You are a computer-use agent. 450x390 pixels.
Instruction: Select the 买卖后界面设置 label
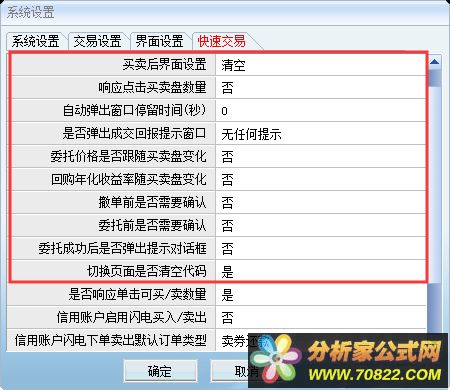point(165,65)
